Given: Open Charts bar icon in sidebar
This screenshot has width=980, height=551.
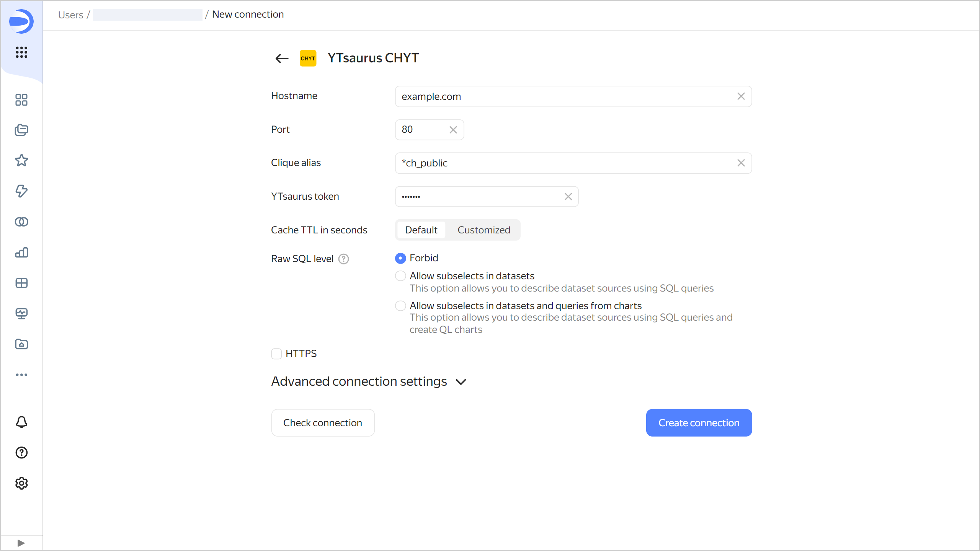Looking at the screenshot, I should (x=21, y=252).
